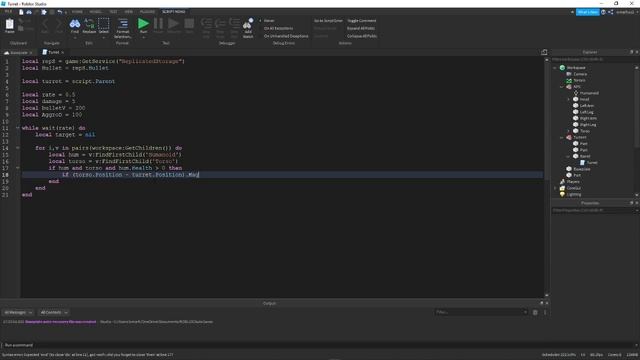640x360 pixels.
Task: Select On All Exceptions option
Action: [278, 29]
